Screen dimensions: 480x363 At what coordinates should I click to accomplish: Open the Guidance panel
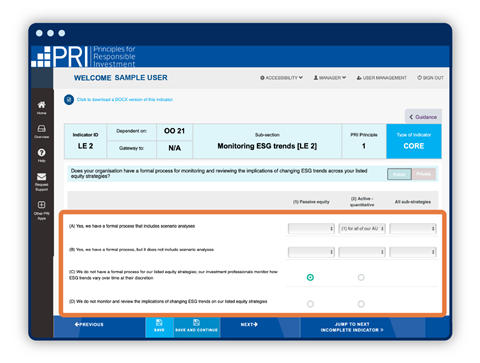point(423,117)
